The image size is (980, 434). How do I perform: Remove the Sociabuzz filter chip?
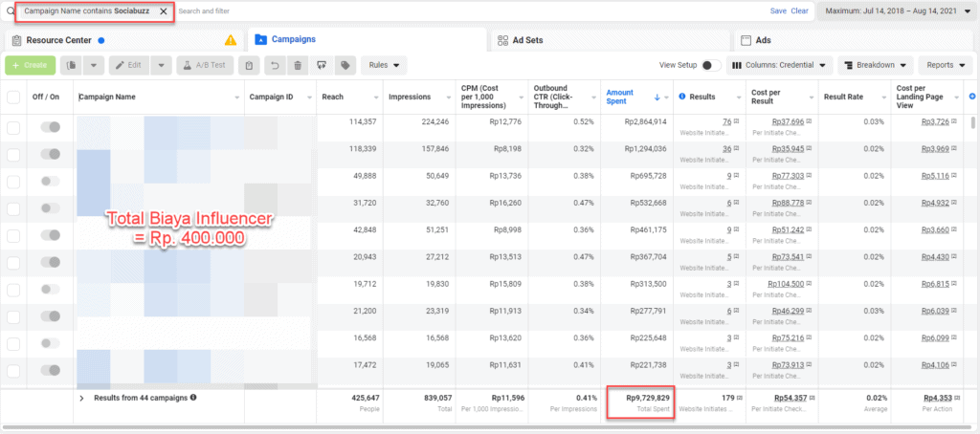[x=164, y=11]
